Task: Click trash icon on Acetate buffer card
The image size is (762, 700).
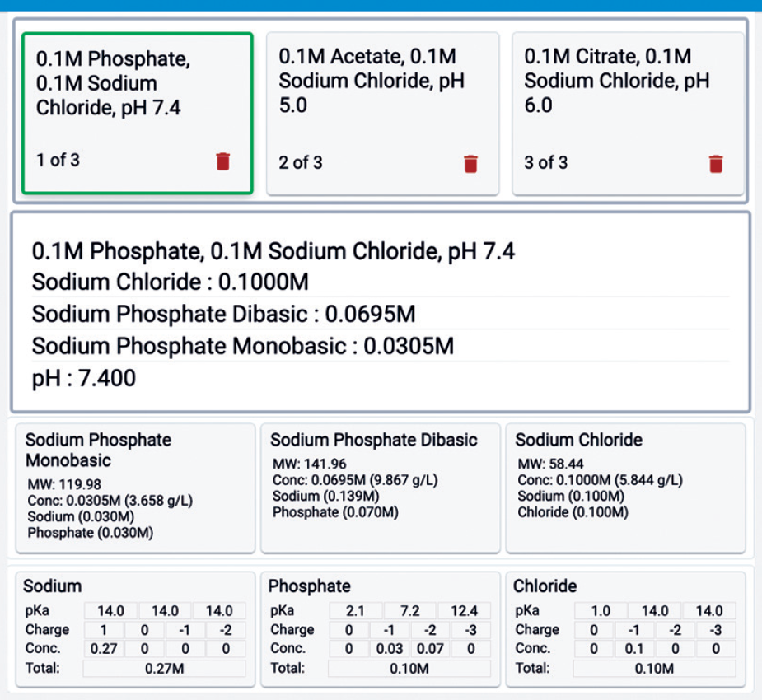Action: [470, 164]
